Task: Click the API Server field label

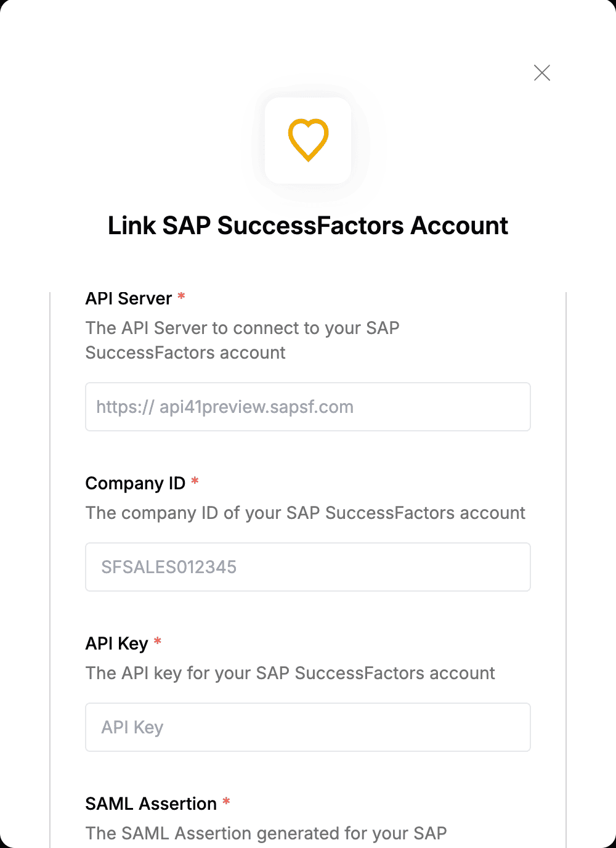Action: pyautogui.click(x=129, y=298)
